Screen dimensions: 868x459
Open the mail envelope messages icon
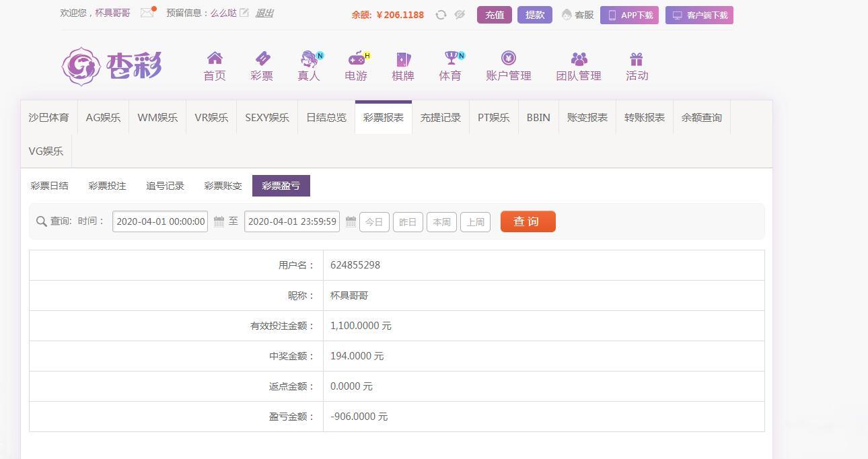click(x=147, y=13)
